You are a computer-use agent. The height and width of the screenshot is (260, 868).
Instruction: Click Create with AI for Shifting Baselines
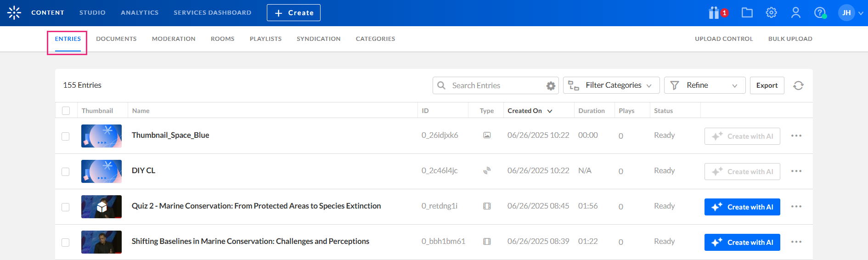click(x=742, y=243)
